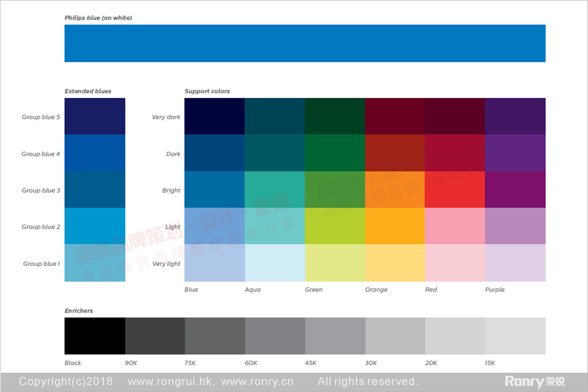Pick the Very dark Blue support swatch

pyautogui.click(x=215, y=116)
